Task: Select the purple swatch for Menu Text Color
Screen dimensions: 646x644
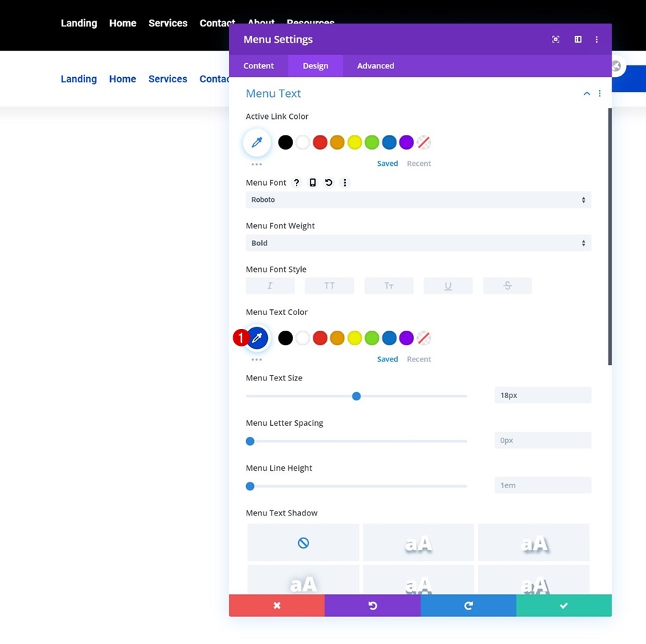Action: (x=407, y=338)
